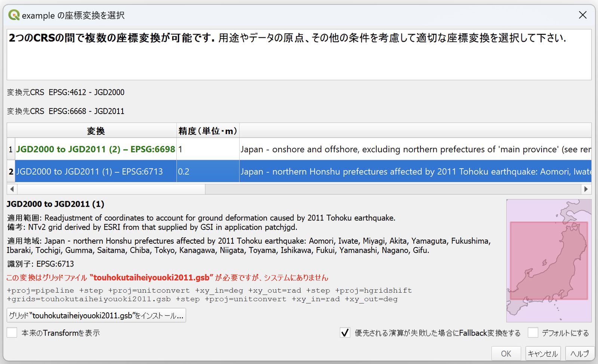Viewport: 598px width, 364px height.
Task: Open help with ヘルプ button
Action: [x=580, y=354]
